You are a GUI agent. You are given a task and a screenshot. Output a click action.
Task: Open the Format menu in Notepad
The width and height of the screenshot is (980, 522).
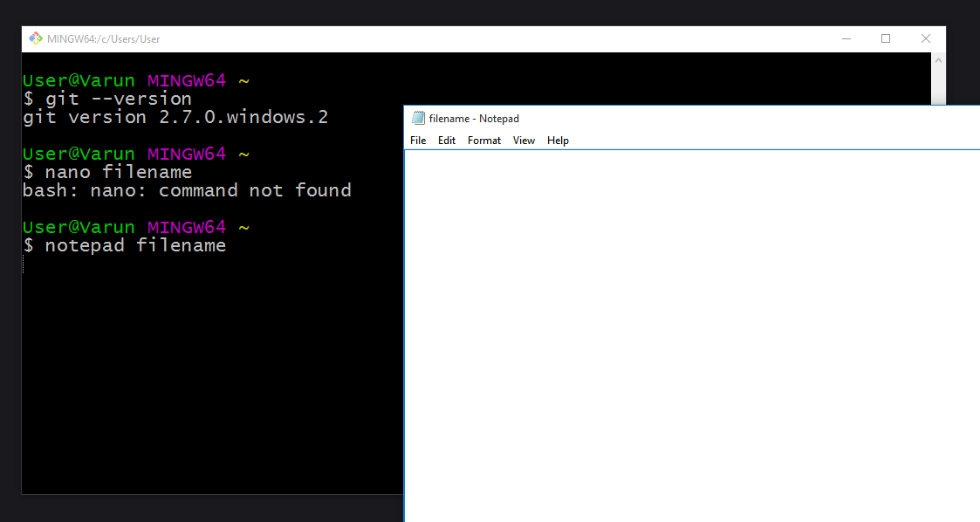484,140
